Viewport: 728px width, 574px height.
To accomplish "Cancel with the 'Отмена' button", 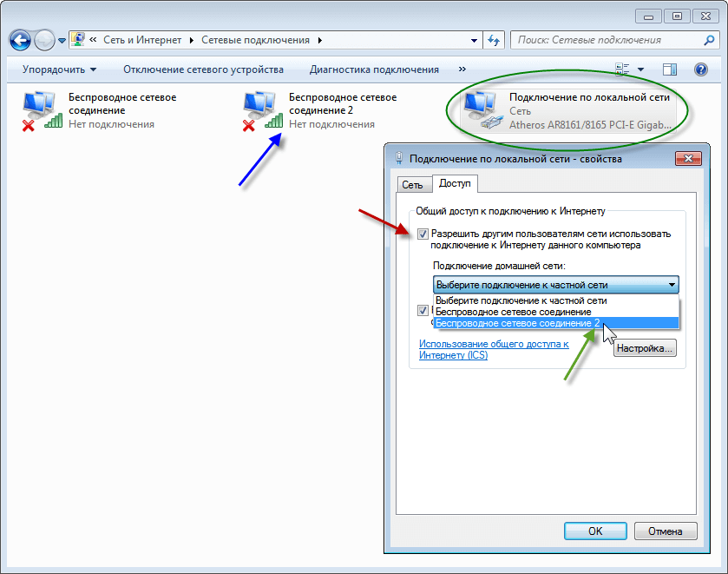I will 666,531.
